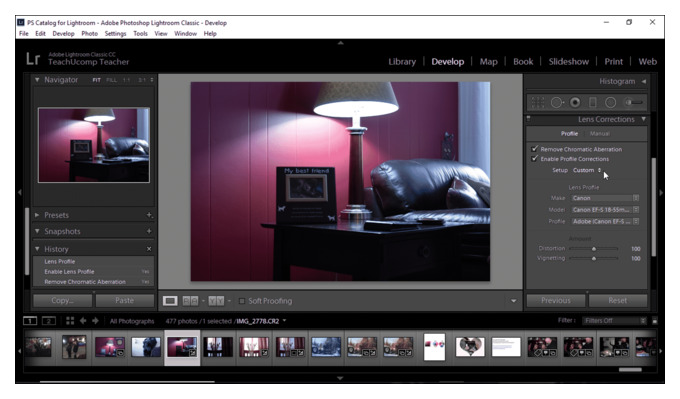This screenshot has width=680, height=399.
Task: Adjust the Distortion slider
Action: [594, 249]
